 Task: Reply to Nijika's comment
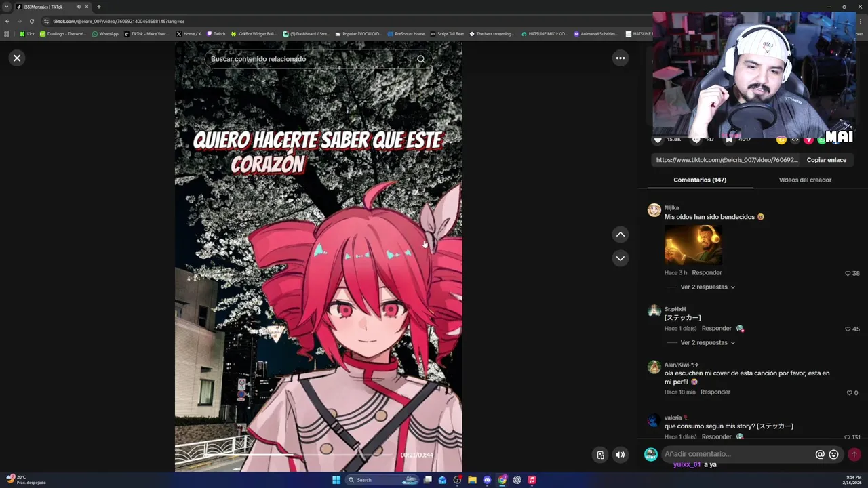pos(707,272)
